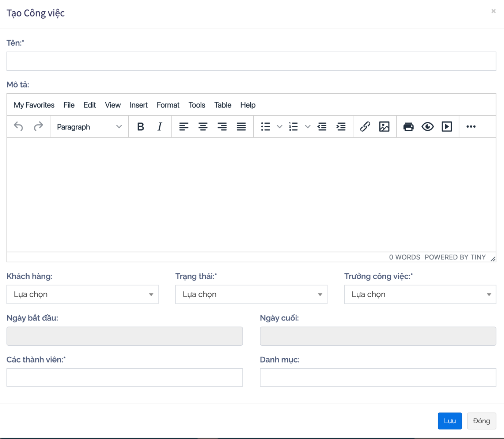Show more toolbar options (three dots)
Screen dimensions: 504x439
pyautogui.click(x=471, y=127)
